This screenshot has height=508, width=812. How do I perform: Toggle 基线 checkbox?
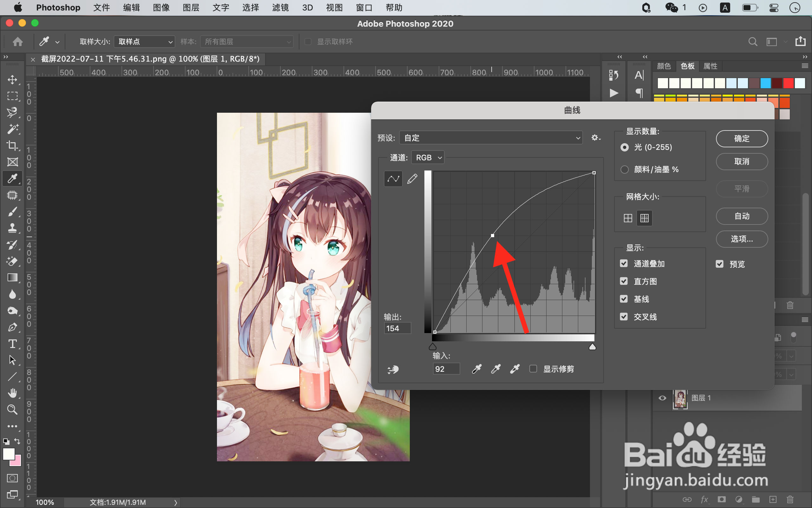(624, 299)
